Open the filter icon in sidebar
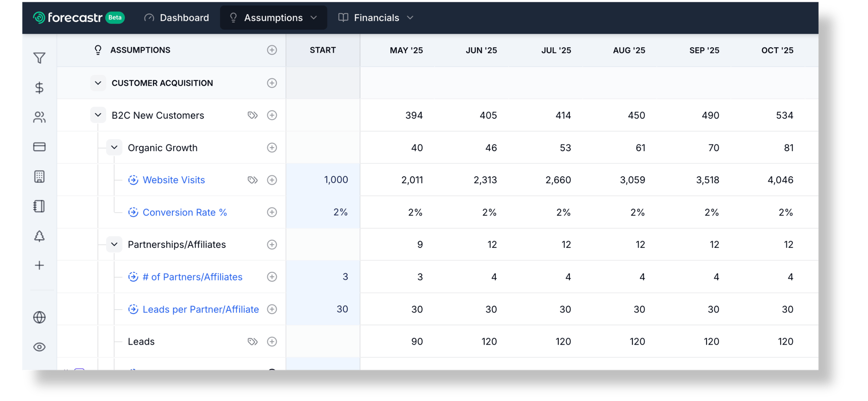Screen dimensions: 868x401 coord(39,58)
